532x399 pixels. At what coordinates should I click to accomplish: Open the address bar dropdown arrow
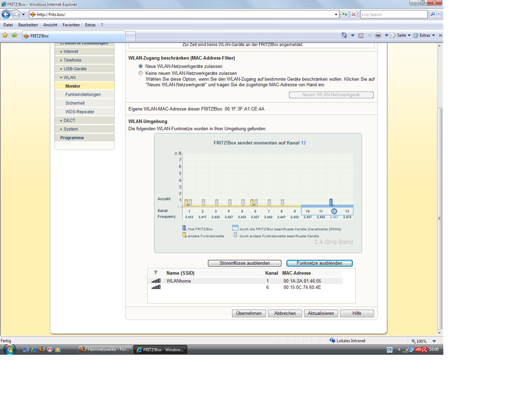336,15
